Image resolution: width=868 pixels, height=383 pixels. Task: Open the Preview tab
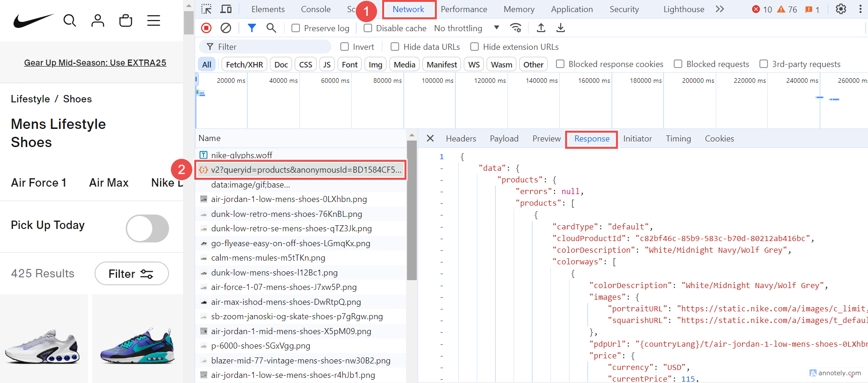click(x=547, y=138)
